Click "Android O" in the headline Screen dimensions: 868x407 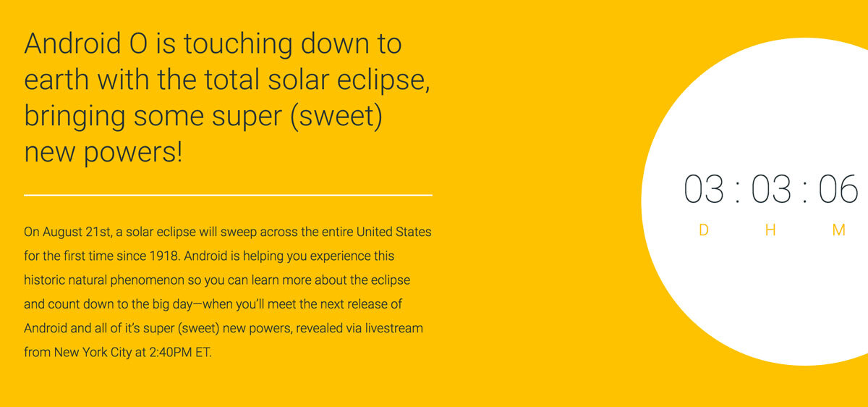point(85,44)
